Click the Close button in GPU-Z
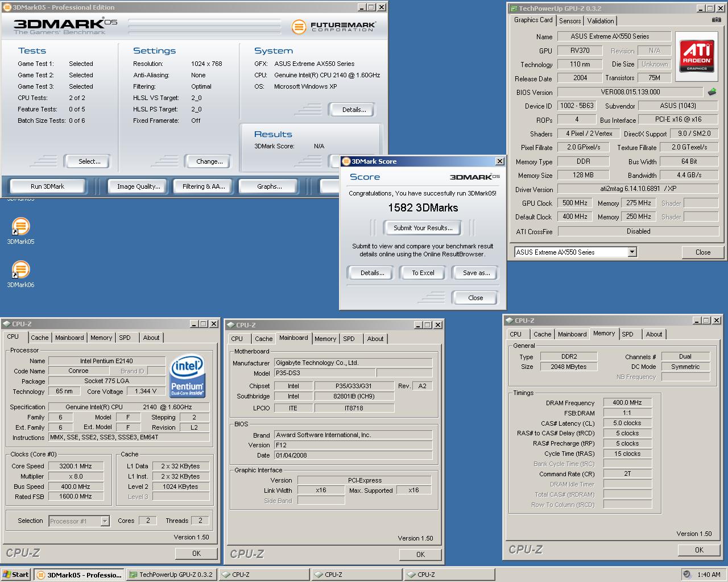Image resolution: width=728 pixels, height=582 pixels. click(703, 252)
